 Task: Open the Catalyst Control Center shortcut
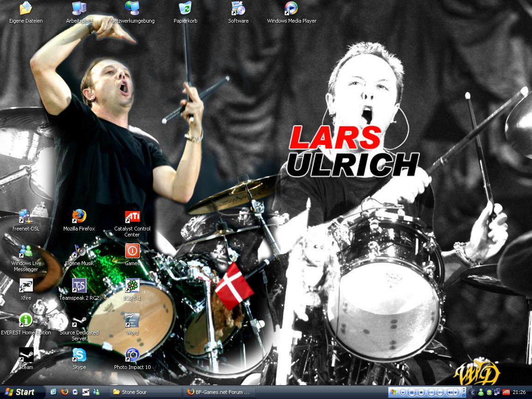point(133,223)
